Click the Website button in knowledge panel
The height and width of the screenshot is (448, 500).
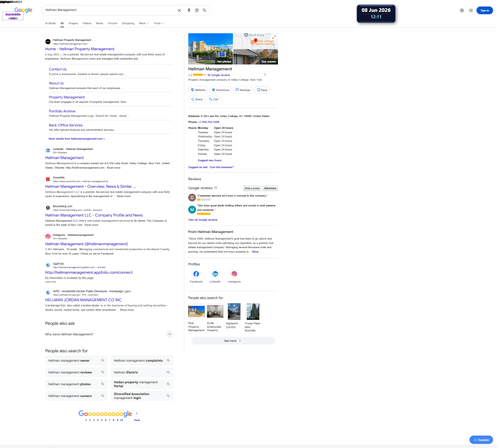198,90
